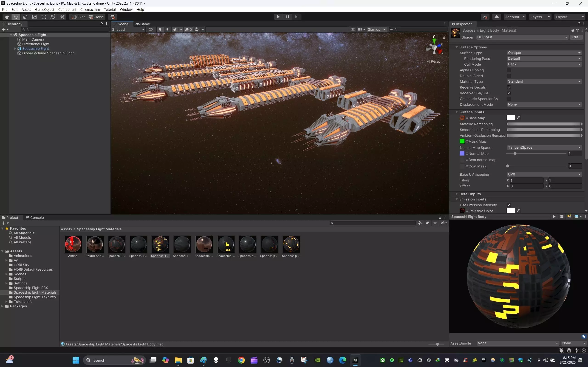Image resolution: width=588 pixels, height=367 pixels.
Task: Uncheck Receive Decals
Action: pyautogui.click(x=509, y=87)
